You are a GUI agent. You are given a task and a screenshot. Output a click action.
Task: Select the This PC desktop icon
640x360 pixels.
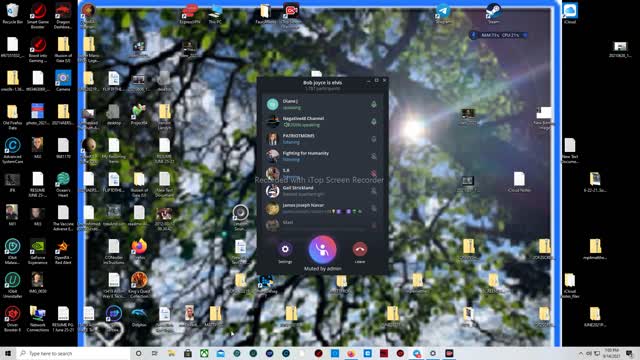point(215,14)
